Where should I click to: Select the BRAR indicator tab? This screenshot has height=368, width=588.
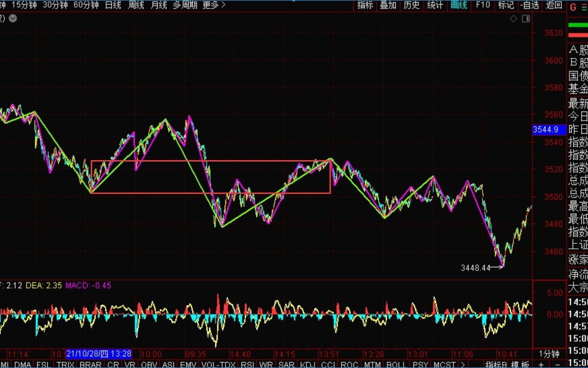[90, 364]
